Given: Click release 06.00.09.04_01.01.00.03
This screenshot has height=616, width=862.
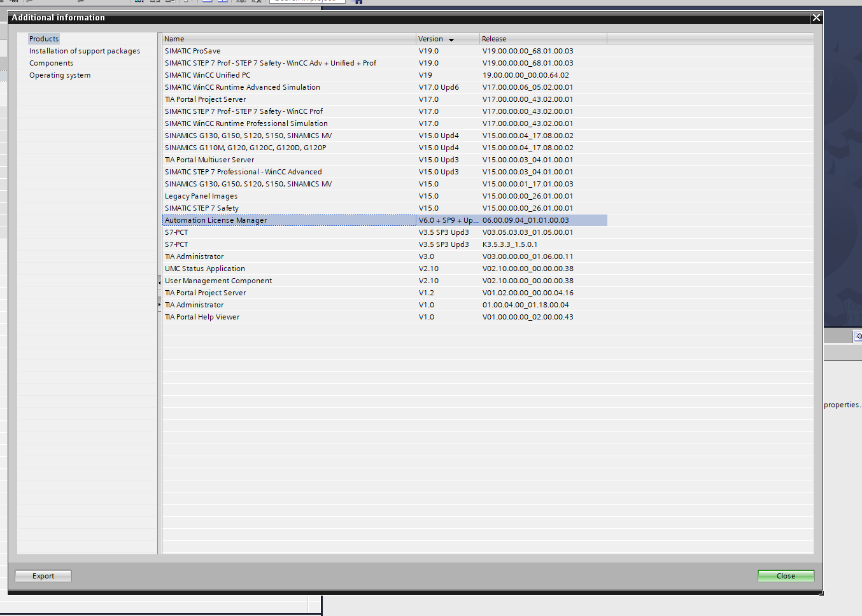Looking at the screenshot, I should 526,220.
